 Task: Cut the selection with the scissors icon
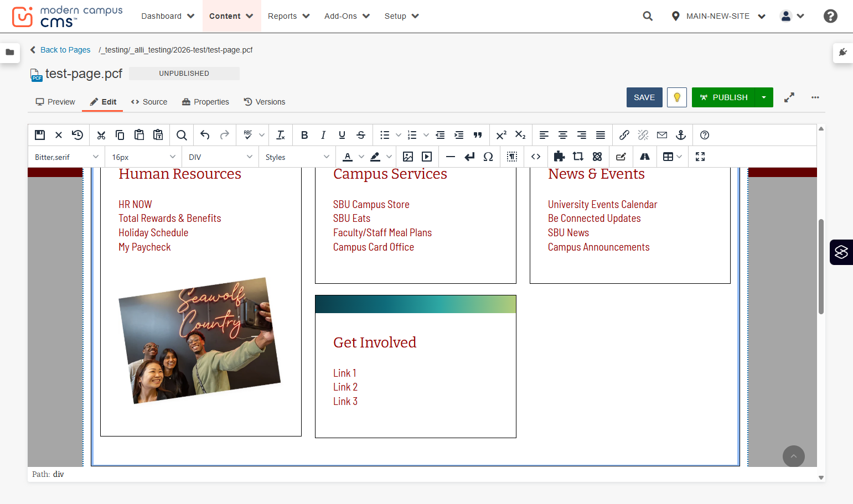tap(101, 135)
